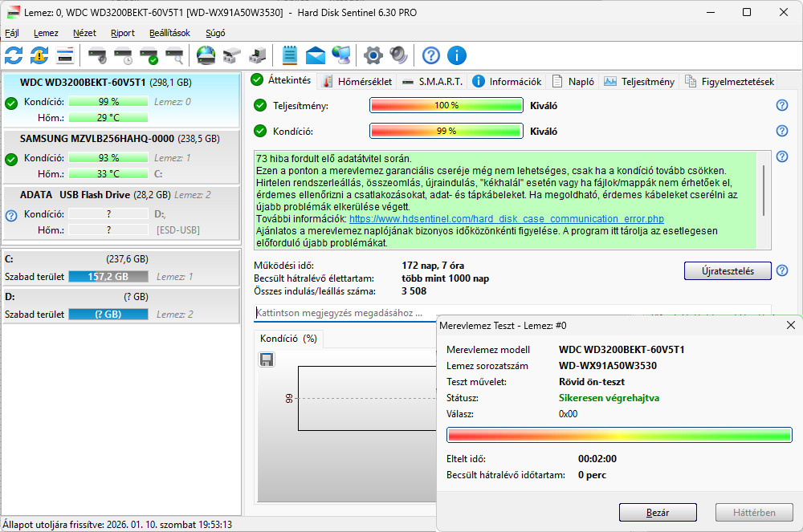Image resolution: width=803 pixels, height=532 pixels.
Task: Open the Beállítások menu
Action: click(169, 33)
